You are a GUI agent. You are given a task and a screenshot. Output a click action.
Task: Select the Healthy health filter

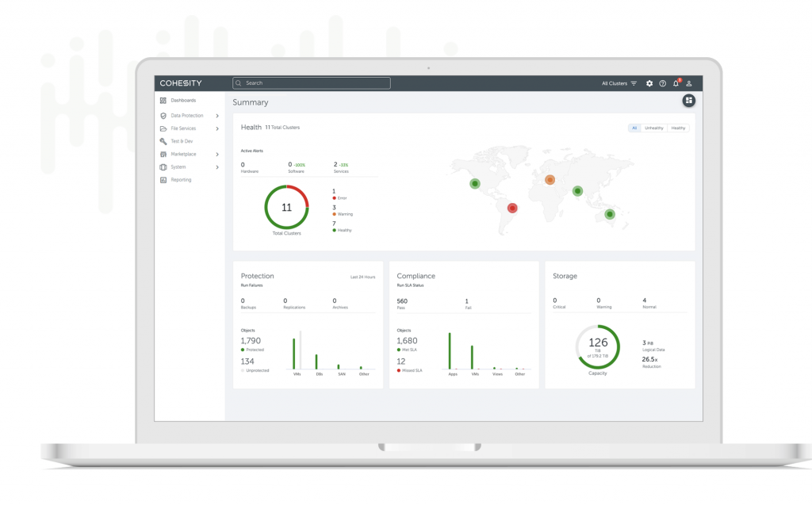[x=679, y=128]
